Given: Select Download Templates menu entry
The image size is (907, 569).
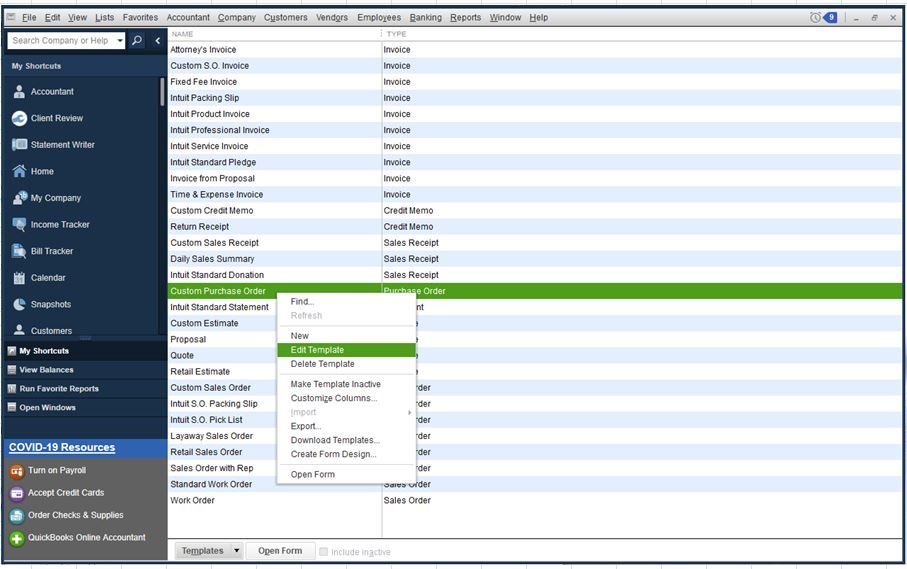Looking at the screenshot, I should [x=346, y=440].
